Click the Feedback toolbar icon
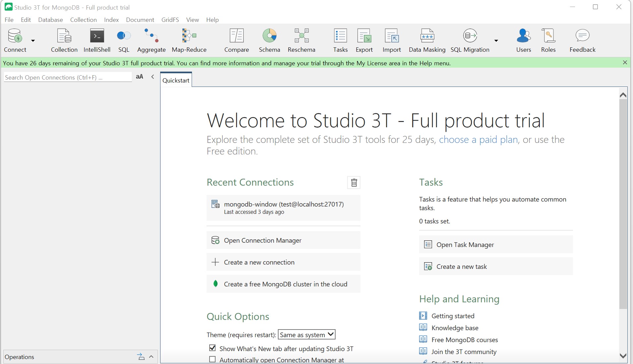Screen dimensions: 633x364 (x=582, y=40)
